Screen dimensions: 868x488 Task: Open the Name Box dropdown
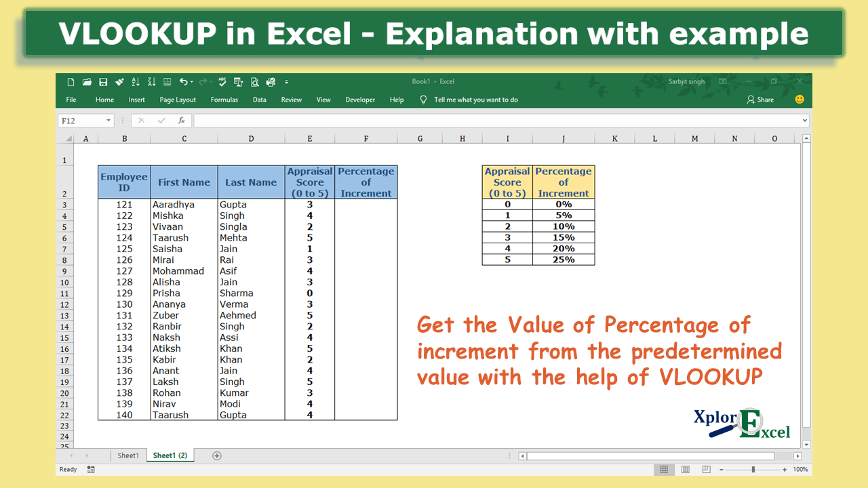pyautogui.click(x=108, y=120)
